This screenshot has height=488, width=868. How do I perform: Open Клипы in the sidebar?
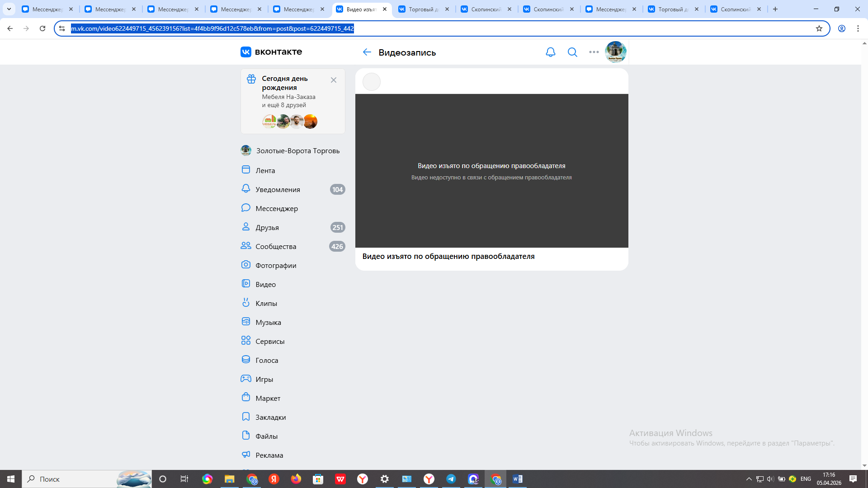266,303
